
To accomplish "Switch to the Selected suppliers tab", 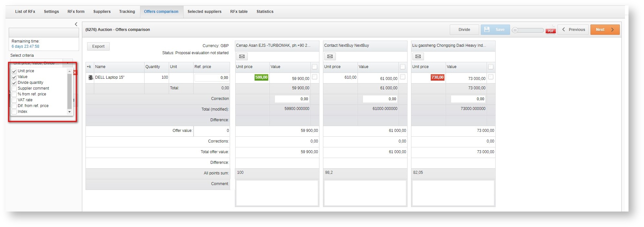I will pos(204,12).
